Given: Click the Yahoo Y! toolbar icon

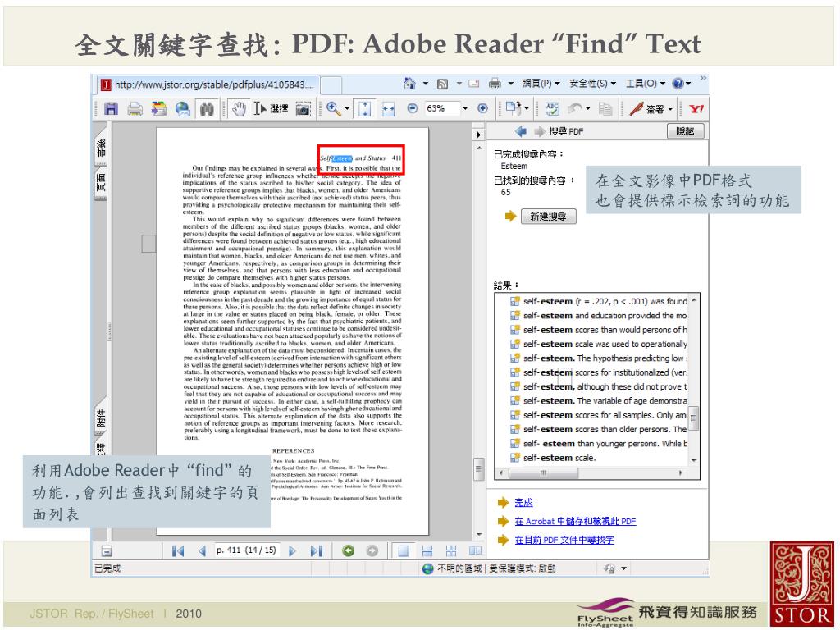Looking at the screenshot, I should (696, 109).
